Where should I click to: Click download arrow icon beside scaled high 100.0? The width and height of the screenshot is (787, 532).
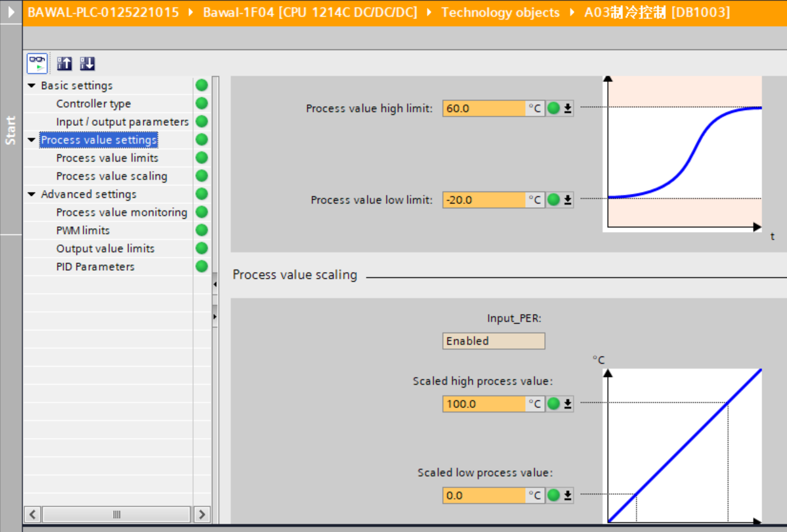pos(568,404)
